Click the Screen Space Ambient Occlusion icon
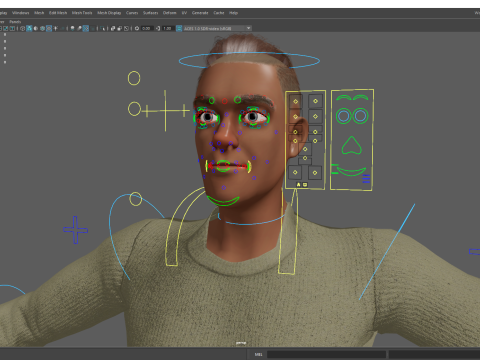The image size is (480, 360). pyautogui.click(x=72, y=28)
